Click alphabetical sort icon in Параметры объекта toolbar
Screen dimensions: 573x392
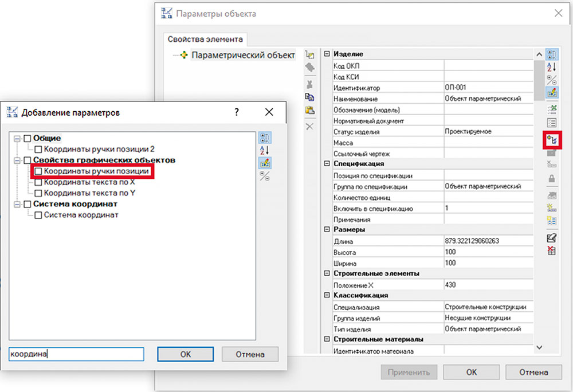pos(552,68)
